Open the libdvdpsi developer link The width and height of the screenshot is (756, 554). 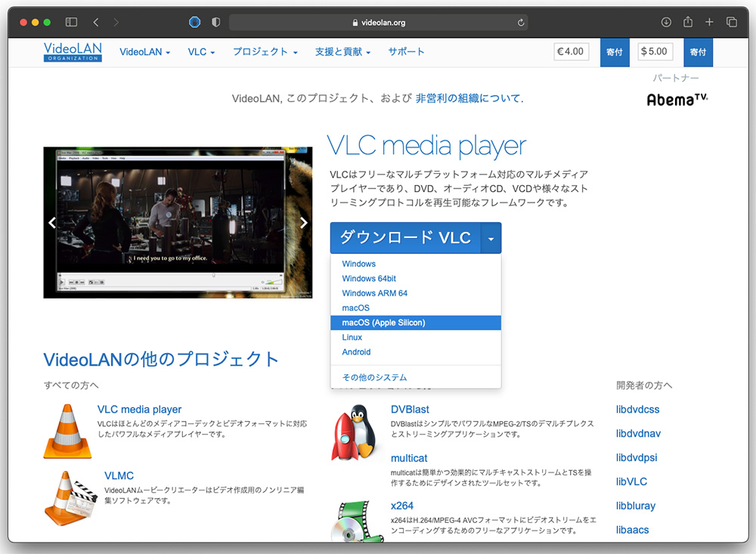coord(637,457)
